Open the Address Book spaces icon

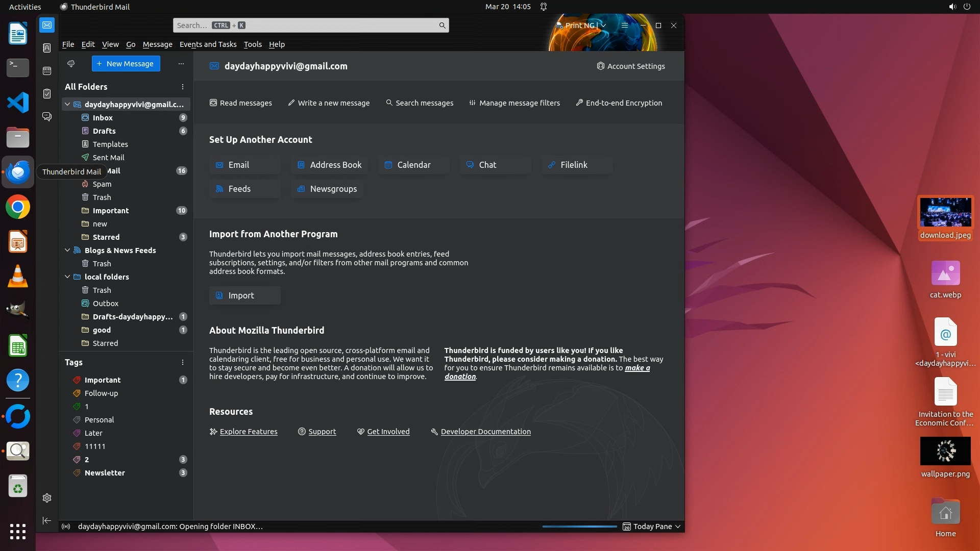[x=47, y=48]
